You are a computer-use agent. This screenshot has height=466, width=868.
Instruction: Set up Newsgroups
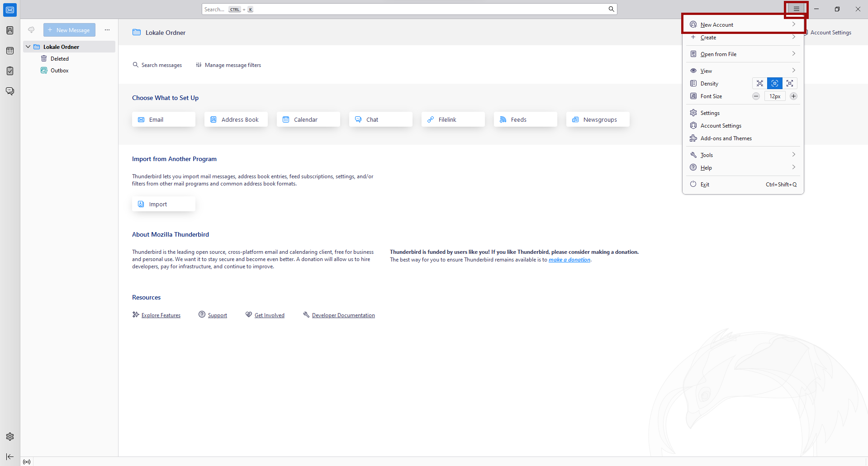598,119
